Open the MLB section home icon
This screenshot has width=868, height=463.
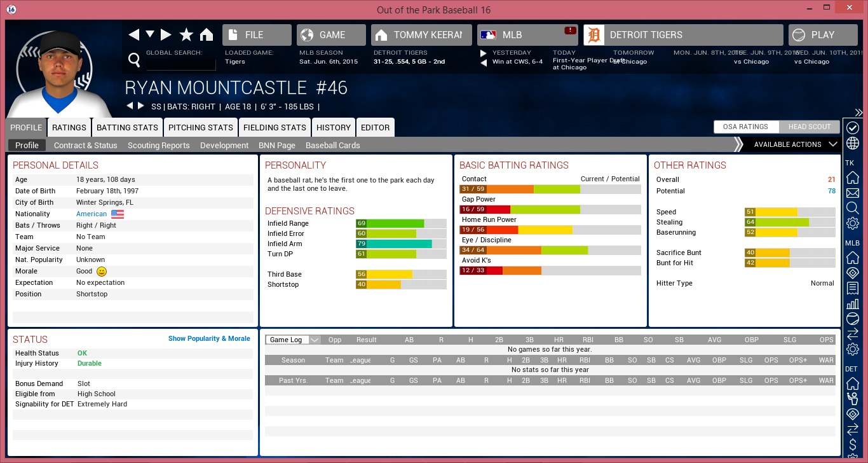click(x=853, y=258)
